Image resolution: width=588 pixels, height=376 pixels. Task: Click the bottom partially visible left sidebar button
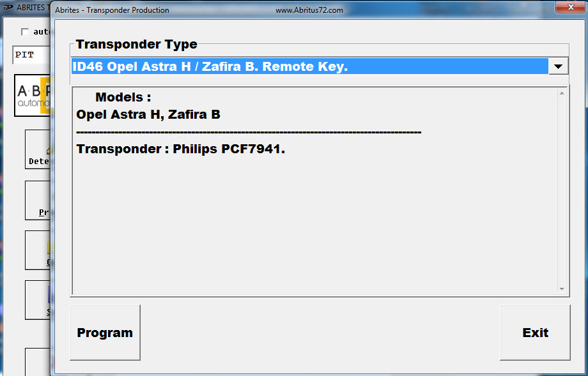click(x=38, y=361)
